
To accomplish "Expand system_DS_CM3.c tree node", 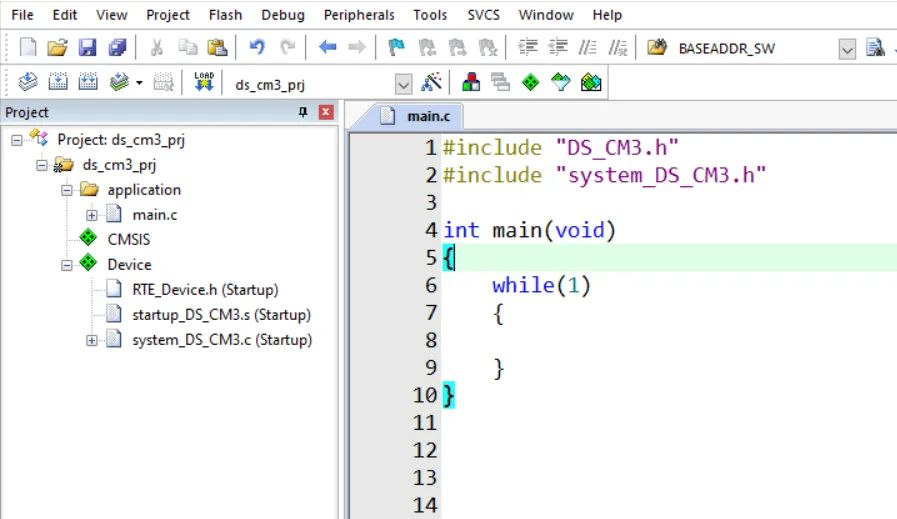I will (x=92, y=340).
